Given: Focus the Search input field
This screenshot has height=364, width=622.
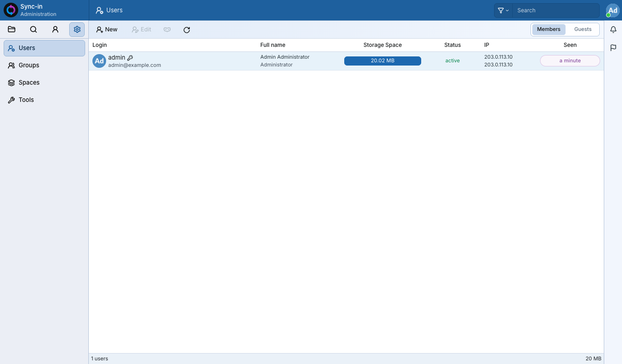Looking at the screenshot, I should tap(556, 10).
